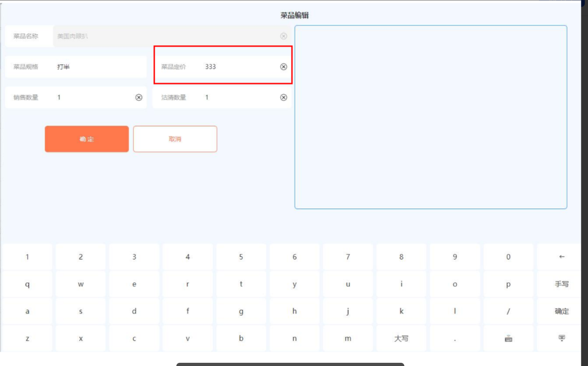Click the clear icon in 菜品名称 field
Image resolution: width=588 pixels, height=366 pixels.
pyautogui.click(x=283, y=36)
